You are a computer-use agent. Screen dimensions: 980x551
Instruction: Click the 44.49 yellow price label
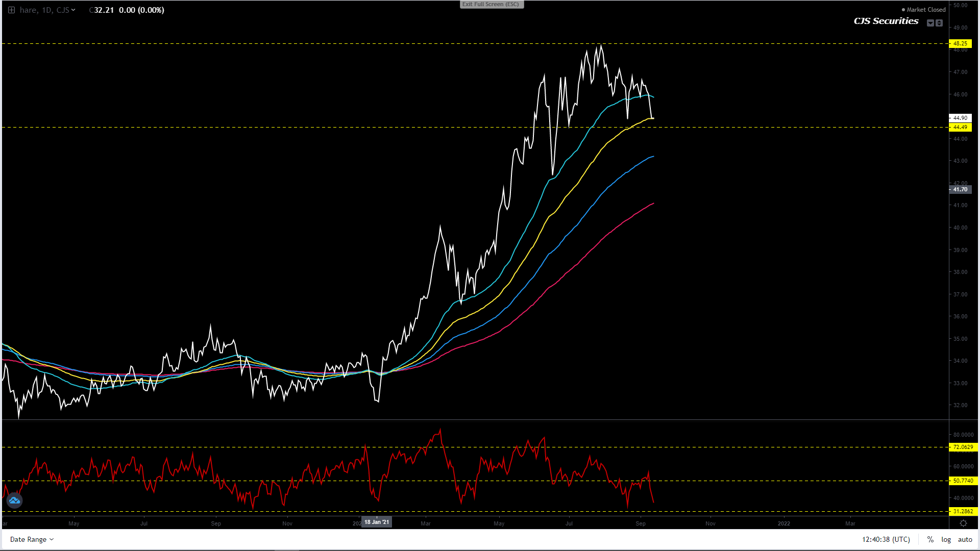[x=960, y=128]
